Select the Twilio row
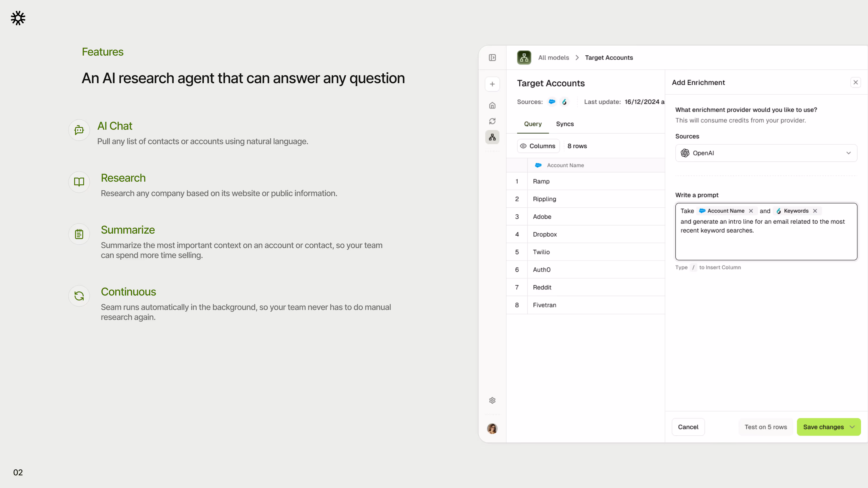Viewport: 868px width, 488px height. pyautogui.click(x=586, y=252)
